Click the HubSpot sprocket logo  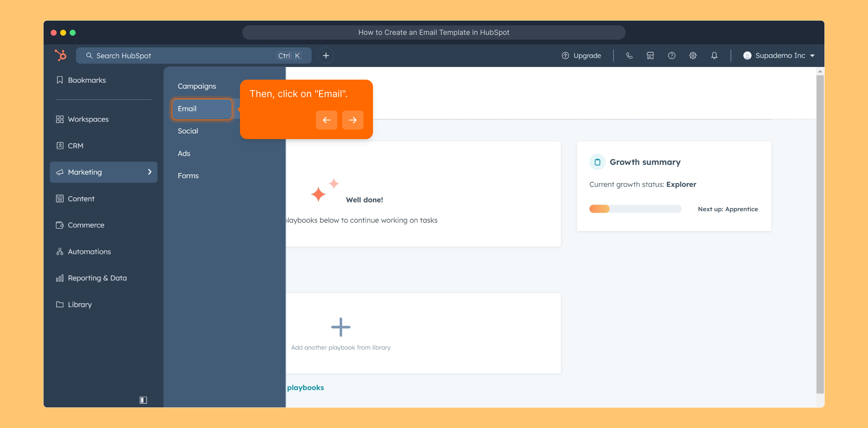coord(61,55)
